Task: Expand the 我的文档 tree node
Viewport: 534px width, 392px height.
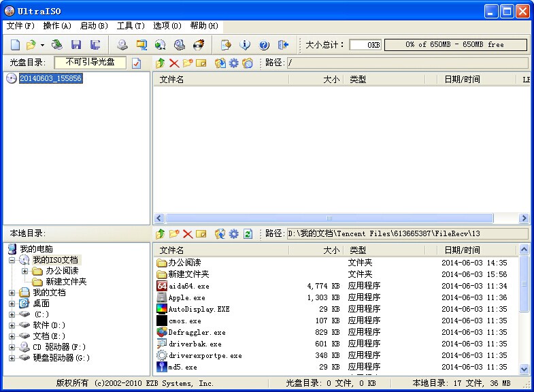Action: [12, 293]
